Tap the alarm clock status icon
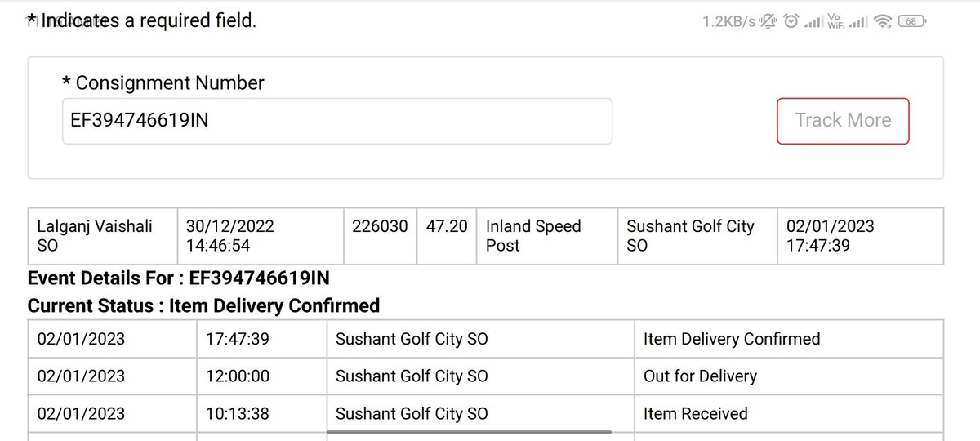 click(791, 22)
